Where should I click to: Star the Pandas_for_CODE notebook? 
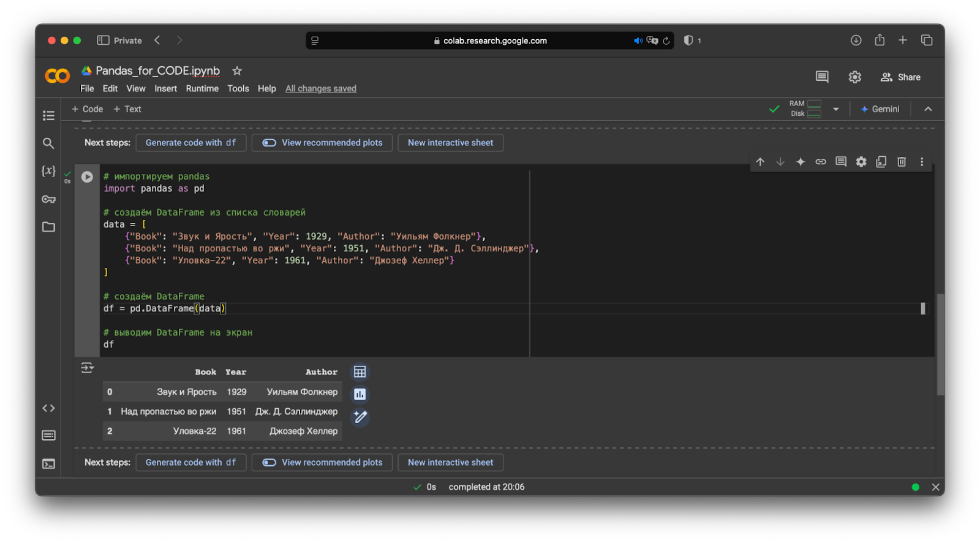tap(237, 71)
